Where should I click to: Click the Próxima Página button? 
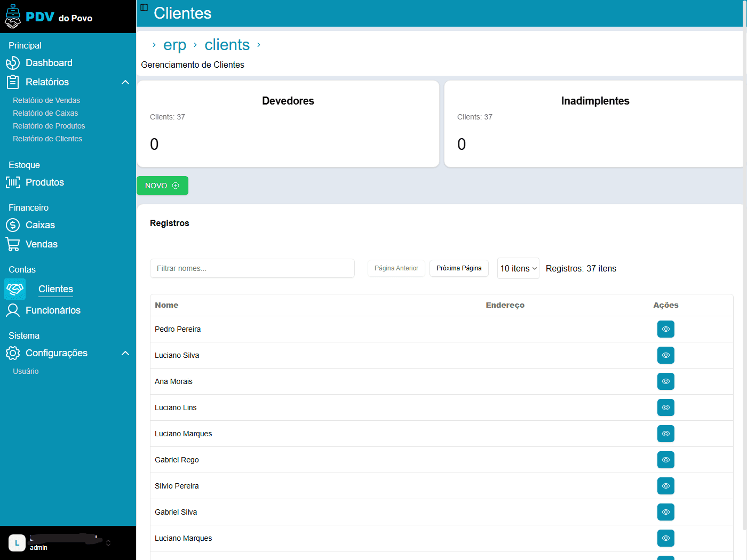pos(459,268)
